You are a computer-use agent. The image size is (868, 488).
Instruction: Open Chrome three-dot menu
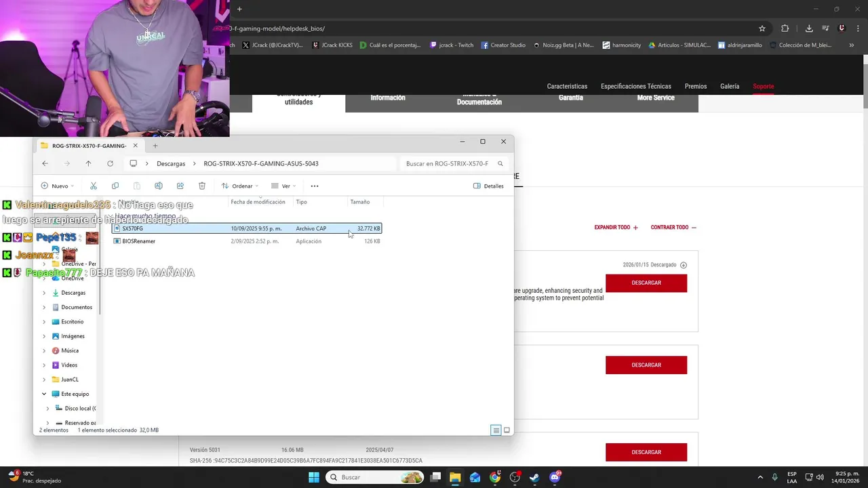[x=858, y=28]
